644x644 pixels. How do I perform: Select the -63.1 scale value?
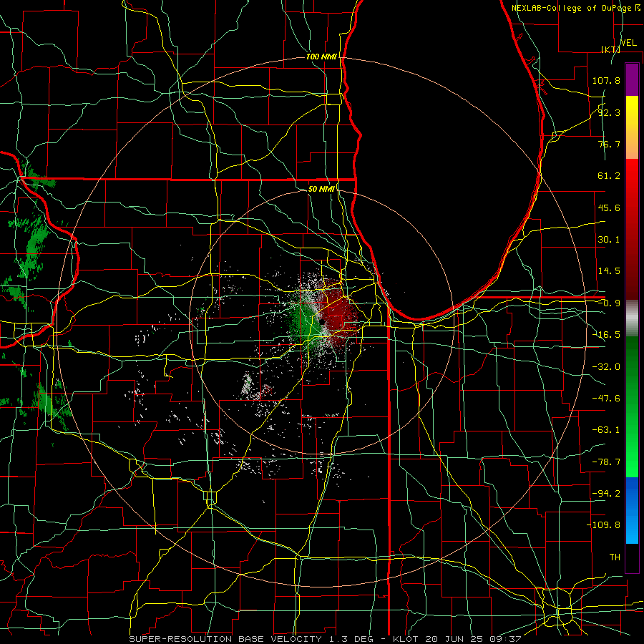point(606,430)
